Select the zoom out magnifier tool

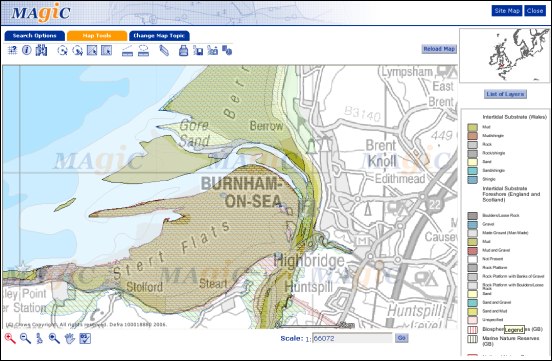tap(25, 338)
